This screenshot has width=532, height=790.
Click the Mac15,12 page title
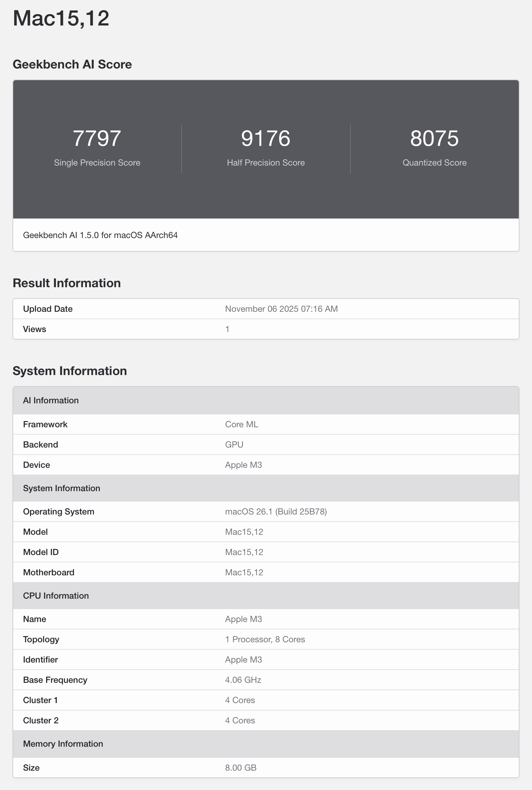61,18
